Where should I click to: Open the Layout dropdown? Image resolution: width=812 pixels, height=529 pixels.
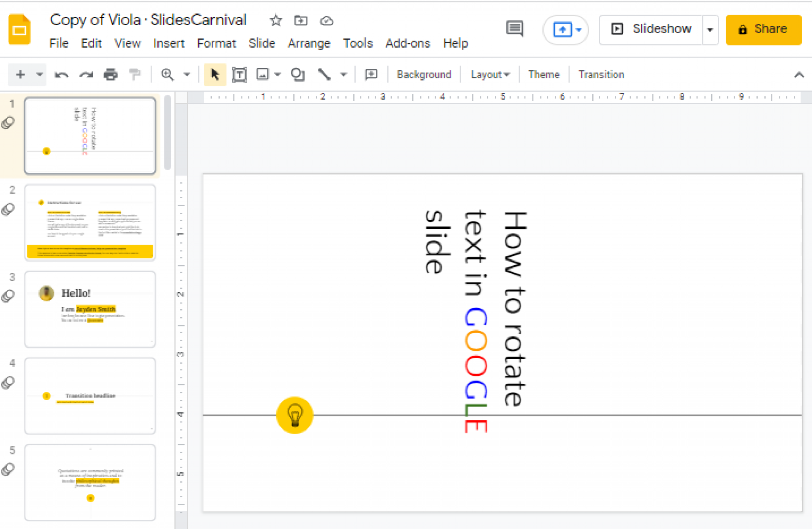pos(490,75)
